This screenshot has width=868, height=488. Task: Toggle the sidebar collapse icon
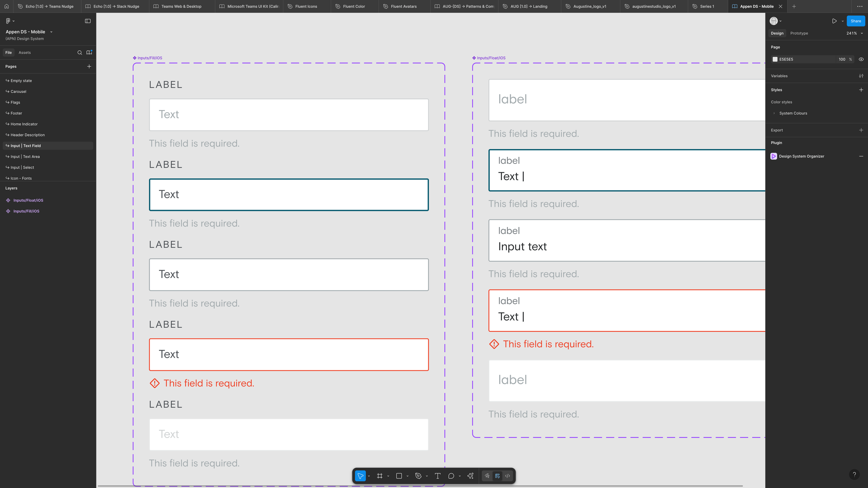pos(88,21)
